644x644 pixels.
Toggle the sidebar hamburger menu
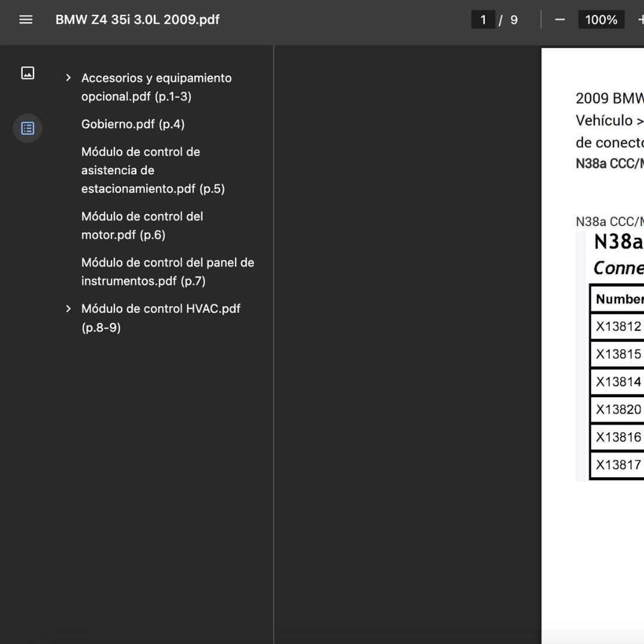pyautogui.click(x=26, y=20)
